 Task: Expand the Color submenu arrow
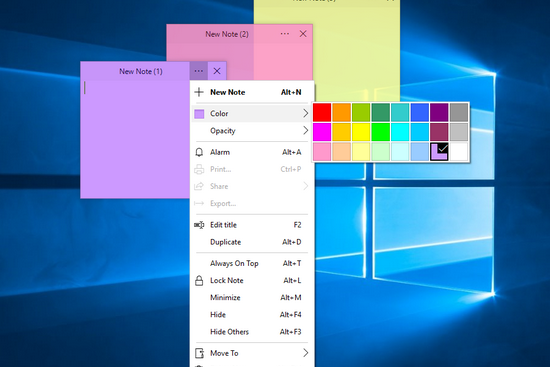(306, 113)
